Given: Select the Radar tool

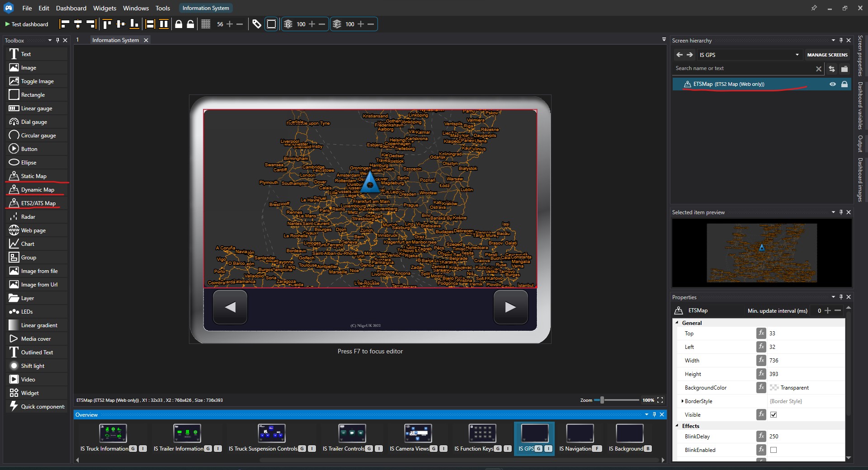Looking at the screenshot, I should click(37, 216).
